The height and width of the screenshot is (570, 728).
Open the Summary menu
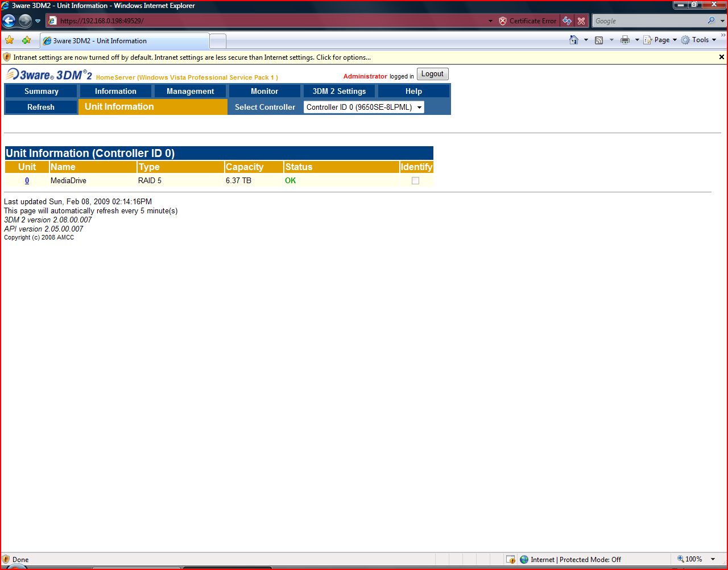[41, 91]
